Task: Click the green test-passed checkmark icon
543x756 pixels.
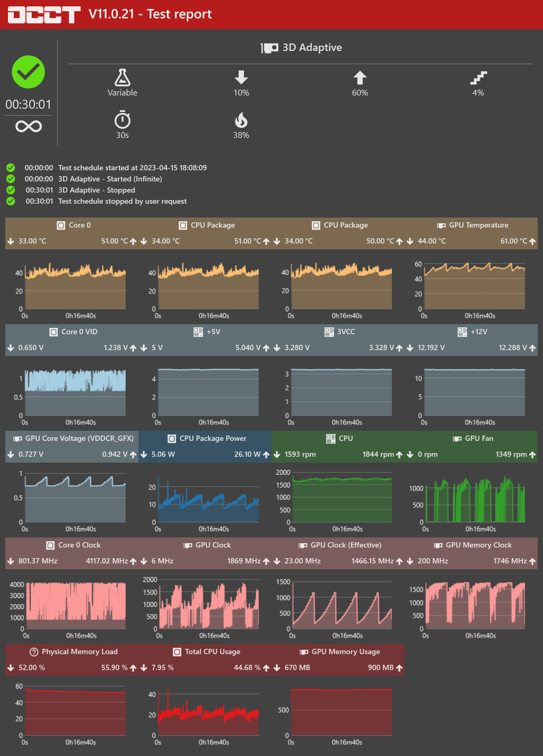Action: 29,72
